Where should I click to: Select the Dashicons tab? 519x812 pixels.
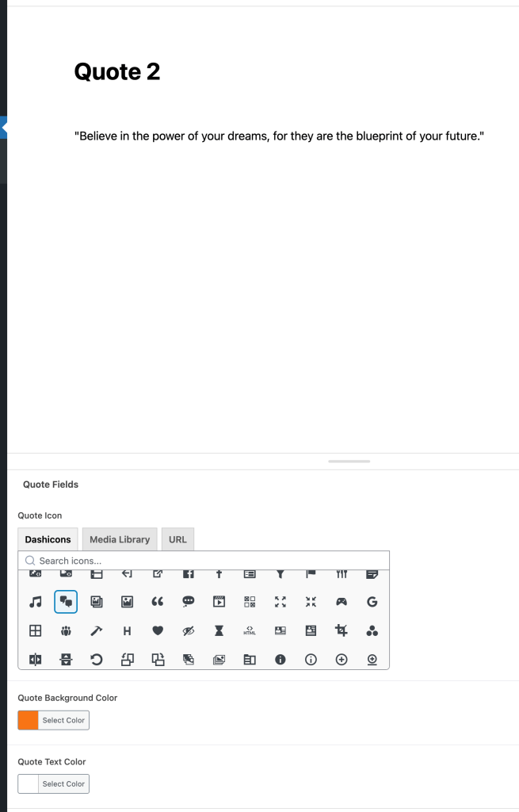[48, 539]
